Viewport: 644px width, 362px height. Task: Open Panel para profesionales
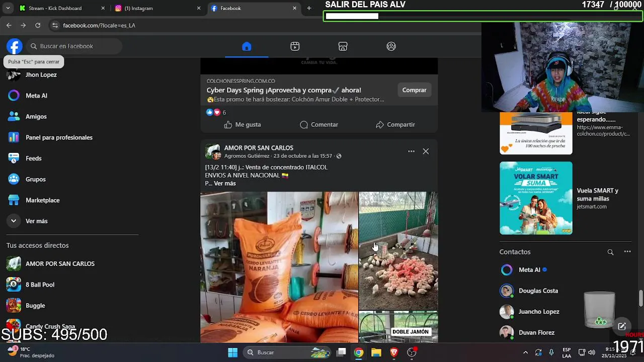pyautogui.click(x=59, y=137)
